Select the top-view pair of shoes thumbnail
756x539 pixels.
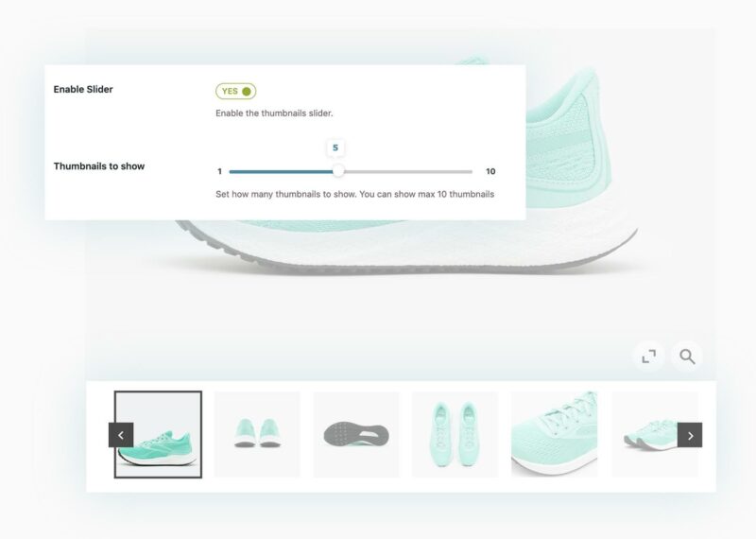click(455, 434)
